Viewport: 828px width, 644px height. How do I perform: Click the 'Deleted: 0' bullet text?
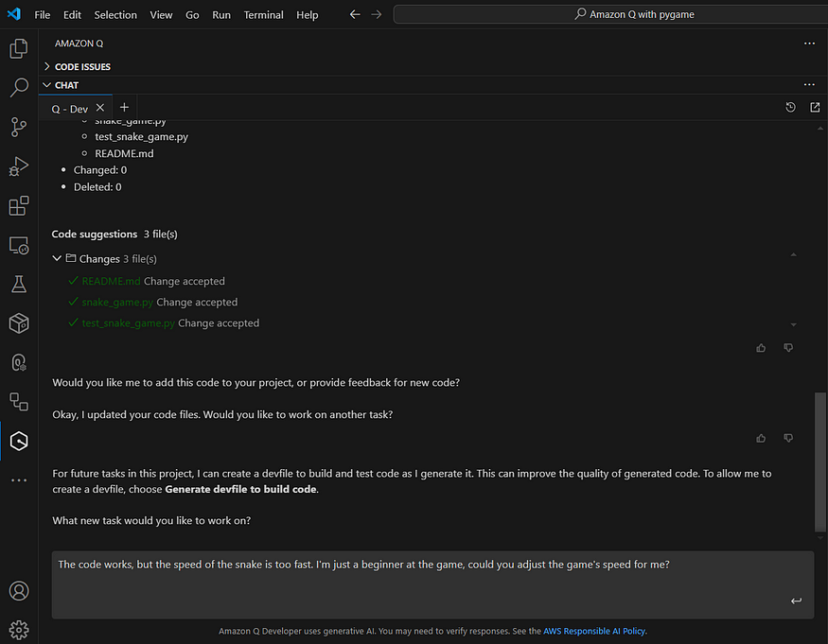97,187
